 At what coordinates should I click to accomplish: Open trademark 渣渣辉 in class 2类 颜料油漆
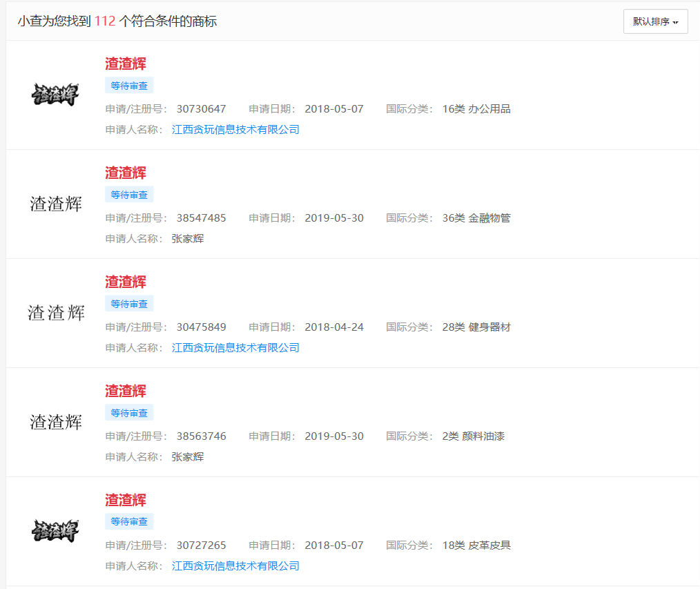coord(125,391)
